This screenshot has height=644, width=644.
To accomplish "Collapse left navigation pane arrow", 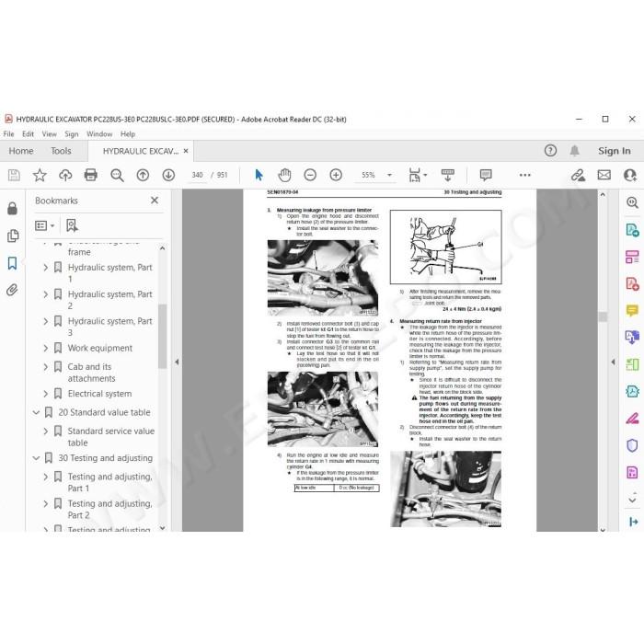I will [x=177, y=362].
